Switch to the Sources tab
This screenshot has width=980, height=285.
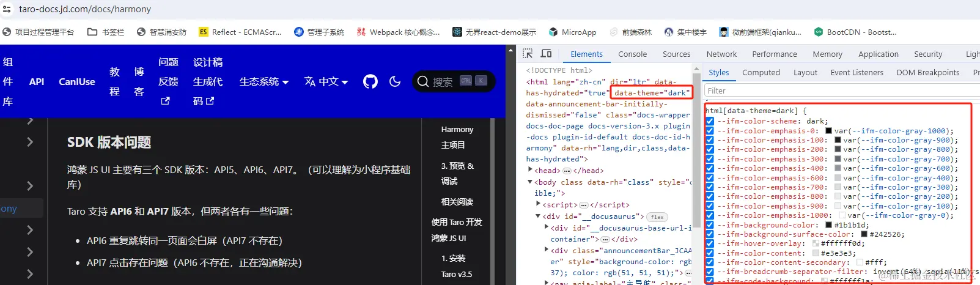click(676, 54)
